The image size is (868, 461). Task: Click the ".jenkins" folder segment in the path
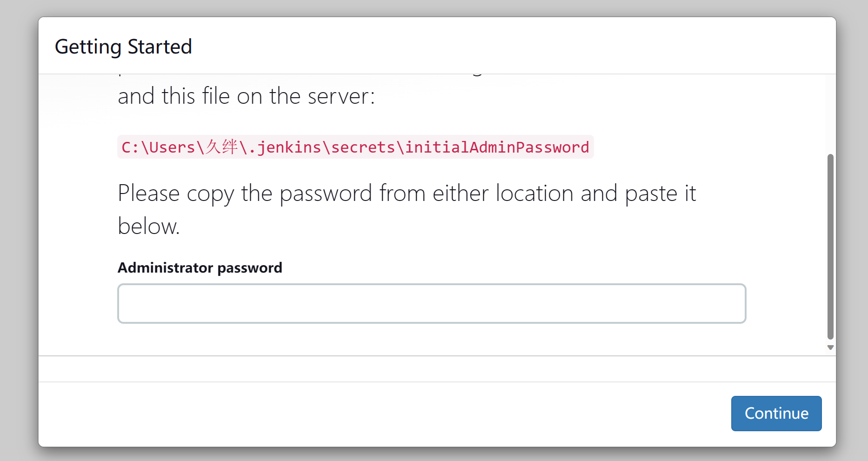point(285,147)
